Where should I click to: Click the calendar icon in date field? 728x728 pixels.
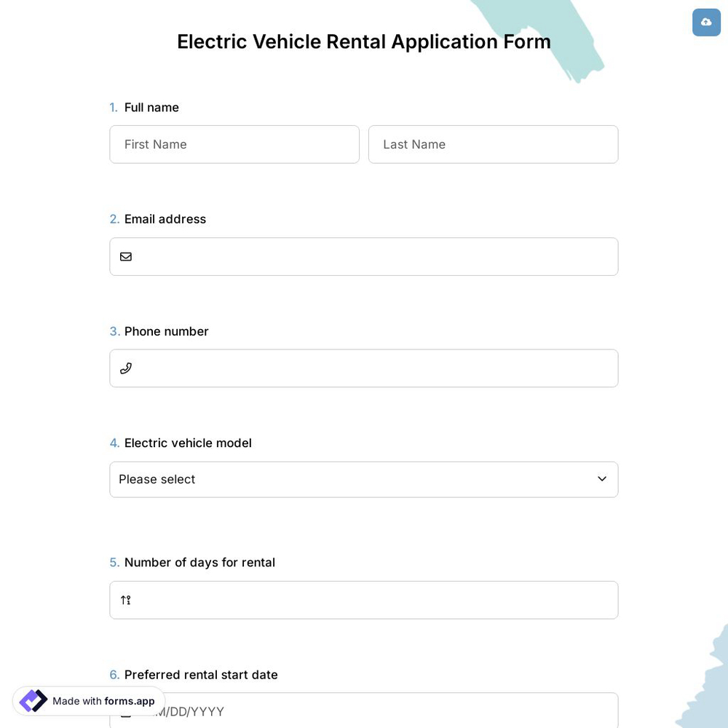point(125,711)
